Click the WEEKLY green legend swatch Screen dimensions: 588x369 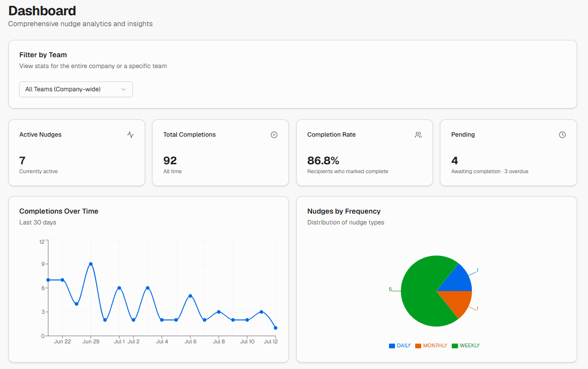coord(455,346)
